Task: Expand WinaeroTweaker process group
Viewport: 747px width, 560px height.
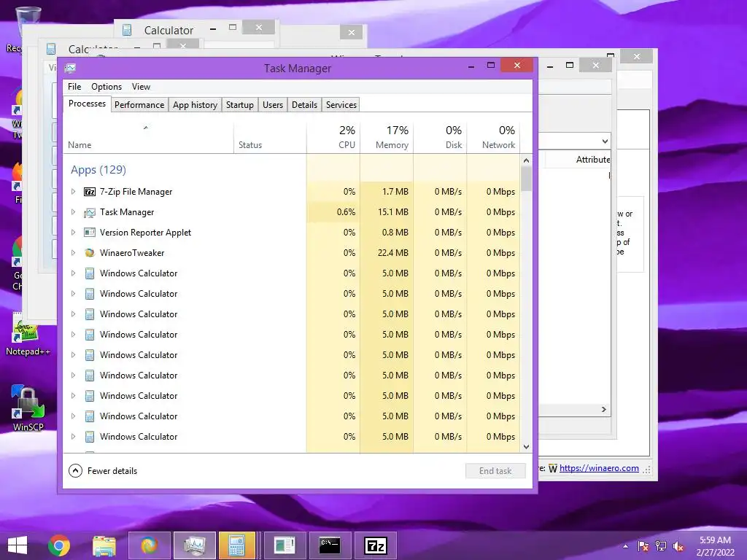Action: 73,253
